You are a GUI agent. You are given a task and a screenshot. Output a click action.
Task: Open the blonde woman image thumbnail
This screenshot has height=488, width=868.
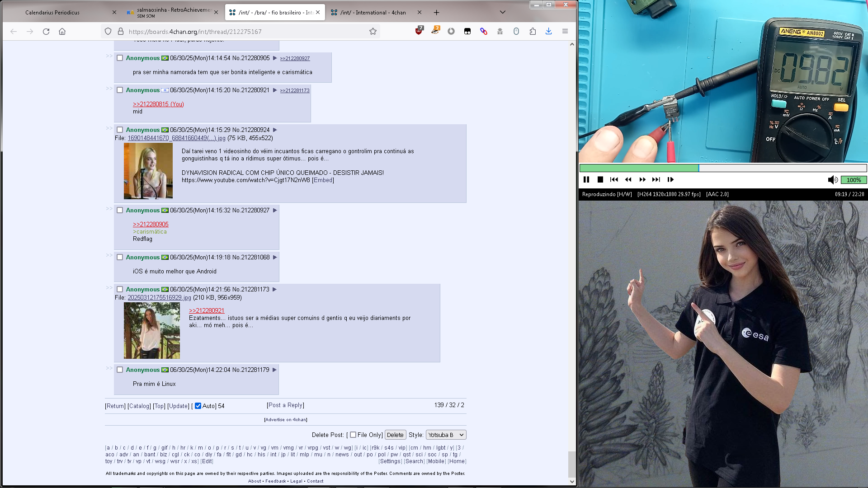click(x=148, y=171)
